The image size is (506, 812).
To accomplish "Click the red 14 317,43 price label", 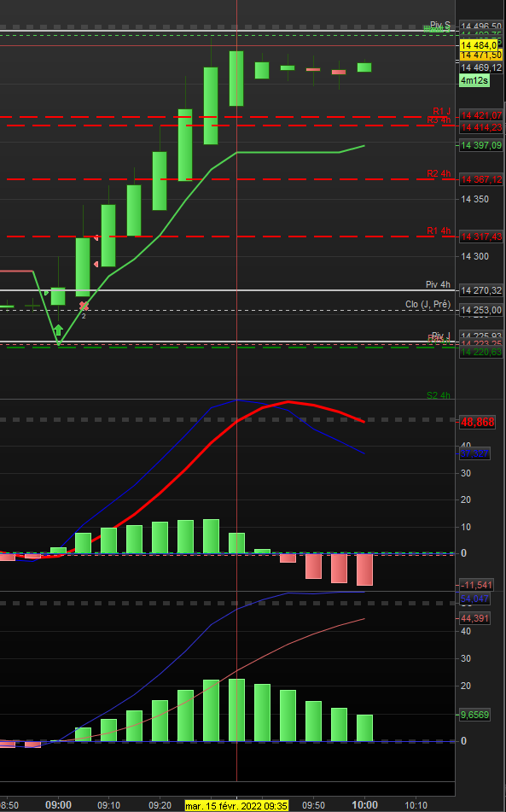I will click(x=481, y=237).
